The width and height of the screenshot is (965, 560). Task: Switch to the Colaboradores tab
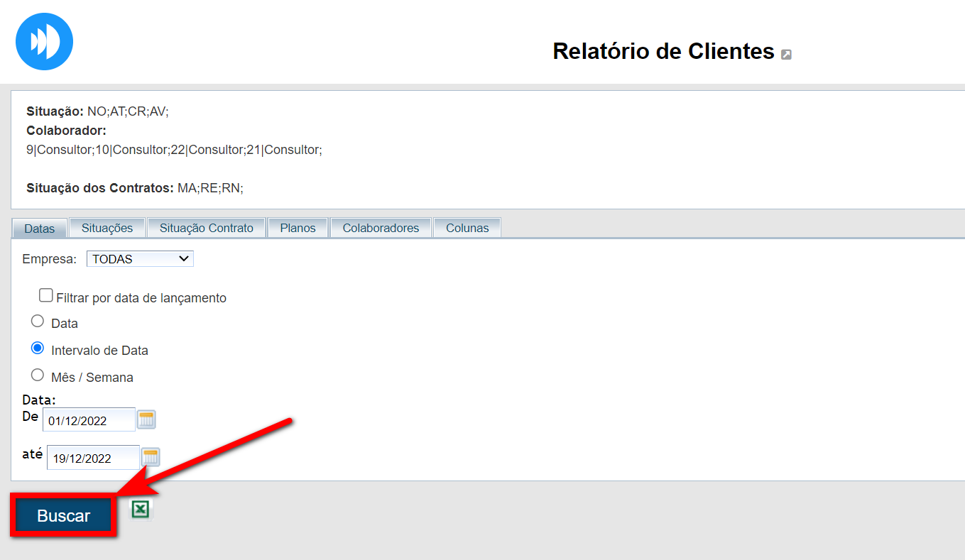381,228
